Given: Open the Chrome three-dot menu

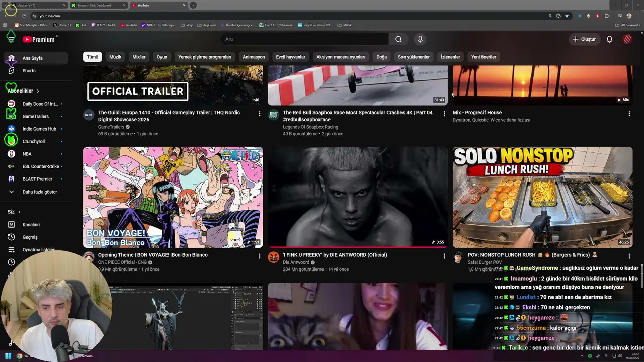Looking at the screenshot, I should pyautogui.click(x=638, y=16).
